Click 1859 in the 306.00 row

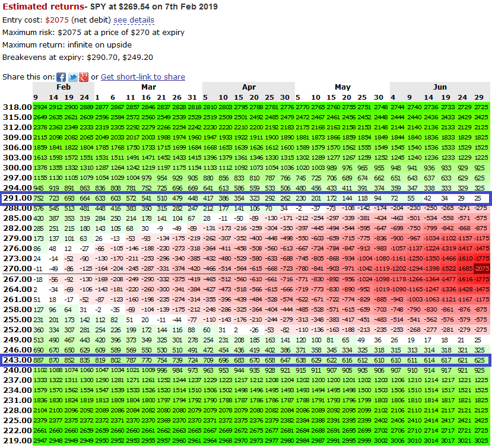(x=40, y=147)
